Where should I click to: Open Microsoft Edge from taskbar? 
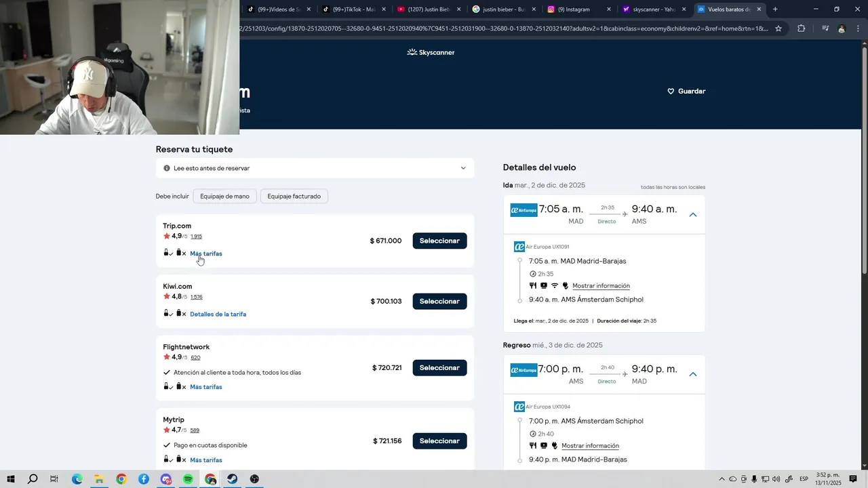(77, 479)
